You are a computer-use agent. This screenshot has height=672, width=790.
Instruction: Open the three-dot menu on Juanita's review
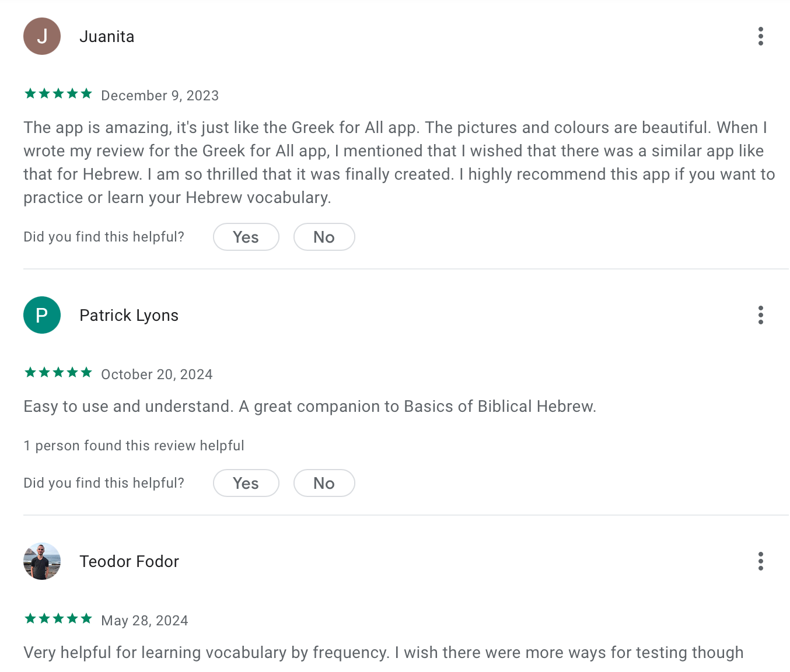click(760, 36)
